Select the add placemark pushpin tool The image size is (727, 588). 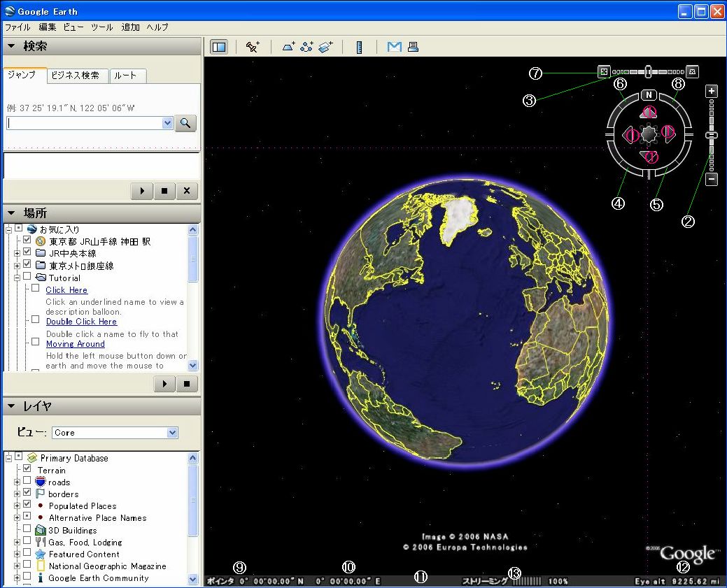coord(253,47)
